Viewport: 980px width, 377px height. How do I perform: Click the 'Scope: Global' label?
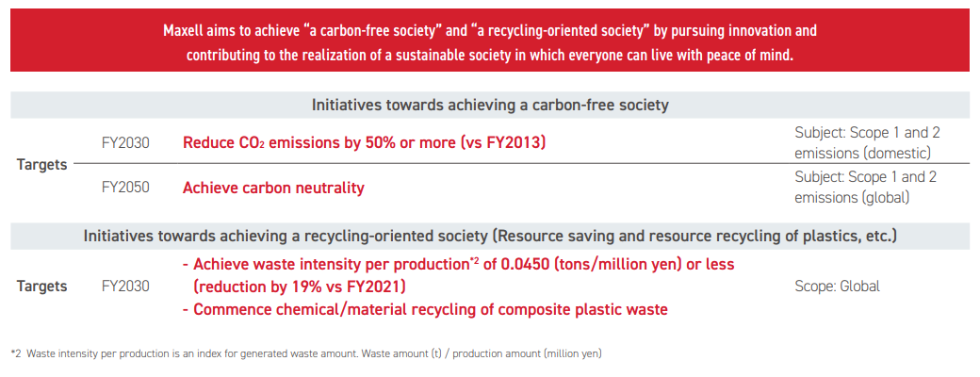pos(837,287)
